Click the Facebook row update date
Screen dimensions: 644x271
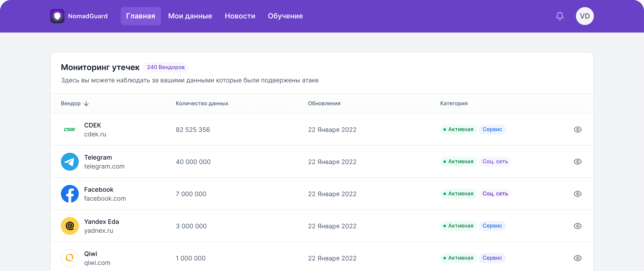coord(332,194)
